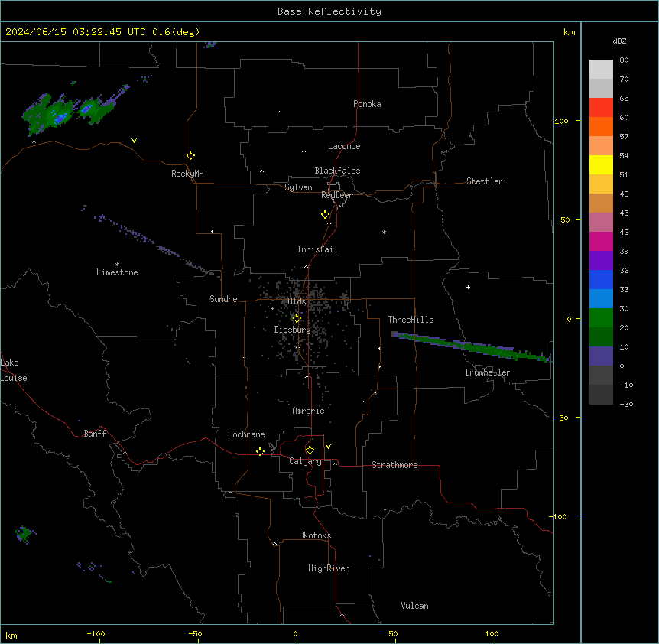
Task: Click the yellow diamond marker south of RedDeer
Action: (326, 215)
